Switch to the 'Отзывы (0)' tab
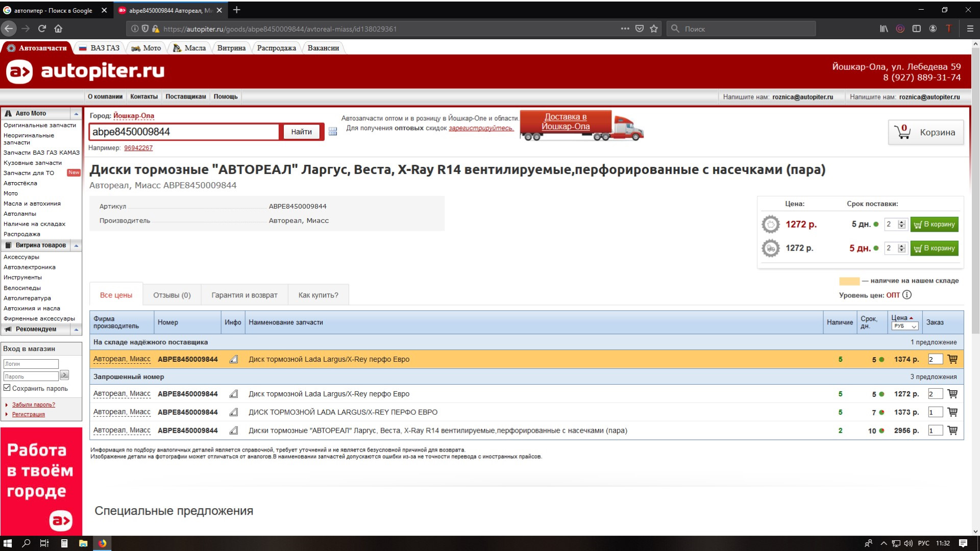 point(171,295)
